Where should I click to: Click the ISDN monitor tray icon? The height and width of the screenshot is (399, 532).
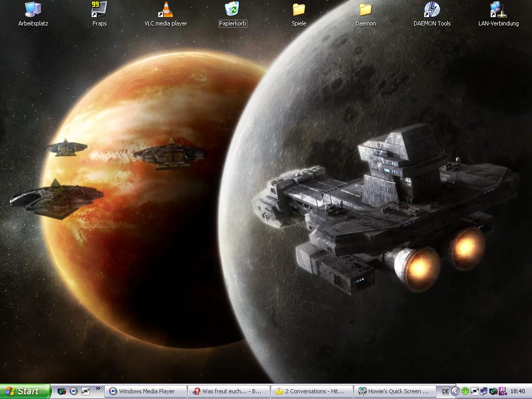click(502, 391)
